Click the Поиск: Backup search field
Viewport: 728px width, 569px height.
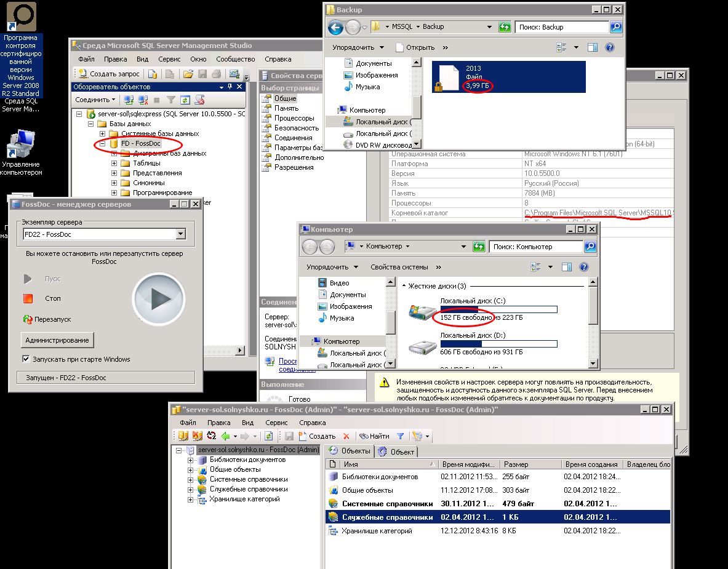coord(562,27)
